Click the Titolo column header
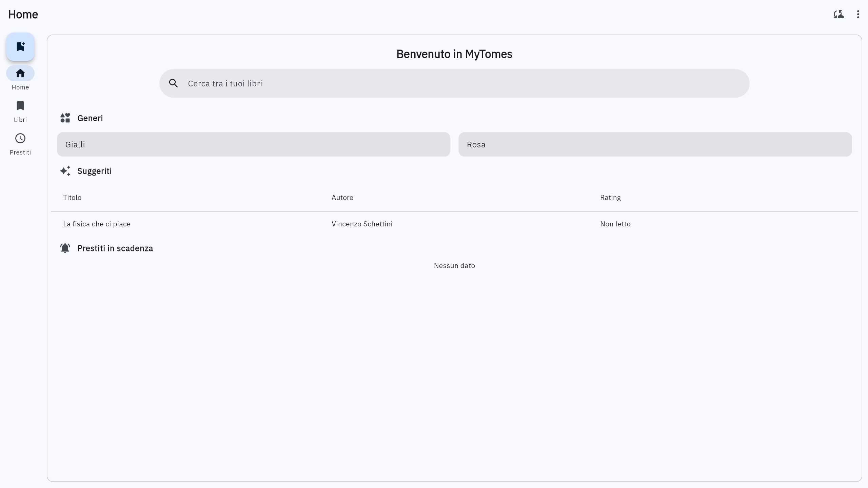The height and width of the screenshot is (488, 868). pos(72,198)
